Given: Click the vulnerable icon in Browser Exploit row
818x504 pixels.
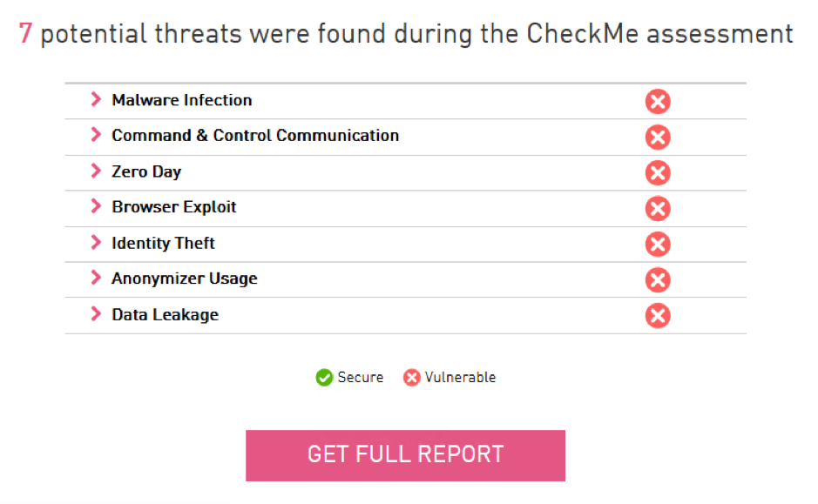Looking at the screenshot, I should [658, 209].
